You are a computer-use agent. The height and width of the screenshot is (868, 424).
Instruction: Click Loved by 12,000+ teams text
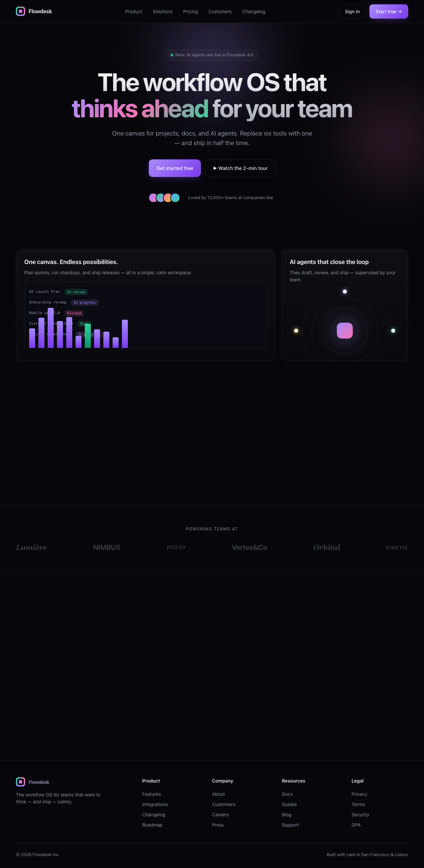pos(230,198)
